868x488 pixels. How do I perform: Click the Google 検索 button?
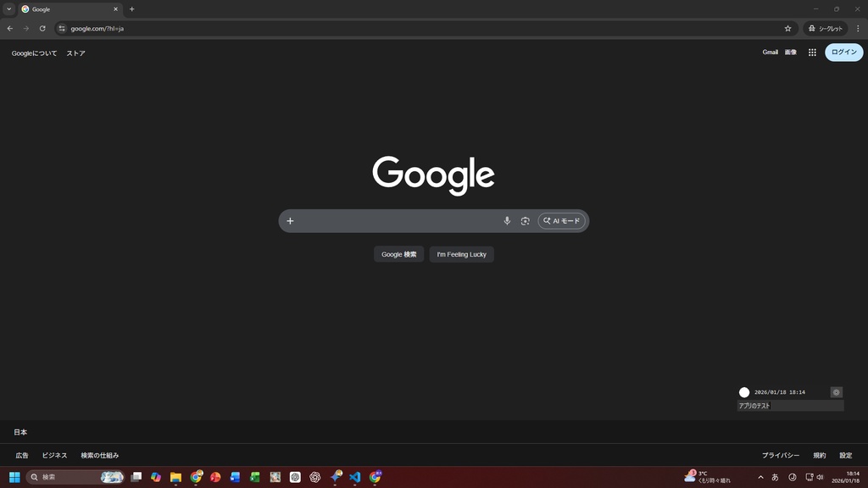click(398, 254)
